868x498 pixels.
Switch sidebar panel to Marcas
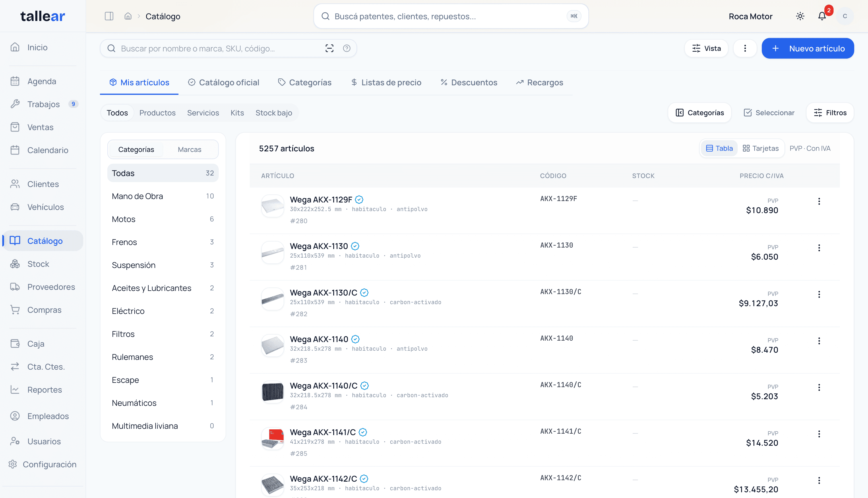click(x=189, y=149)
